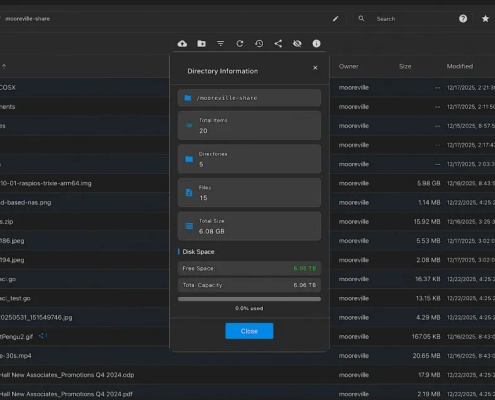Viewport: 495px width, 400px height.
Task: Select the 0250531_151549746.jpg file
Action: click(x=36, y=317)
